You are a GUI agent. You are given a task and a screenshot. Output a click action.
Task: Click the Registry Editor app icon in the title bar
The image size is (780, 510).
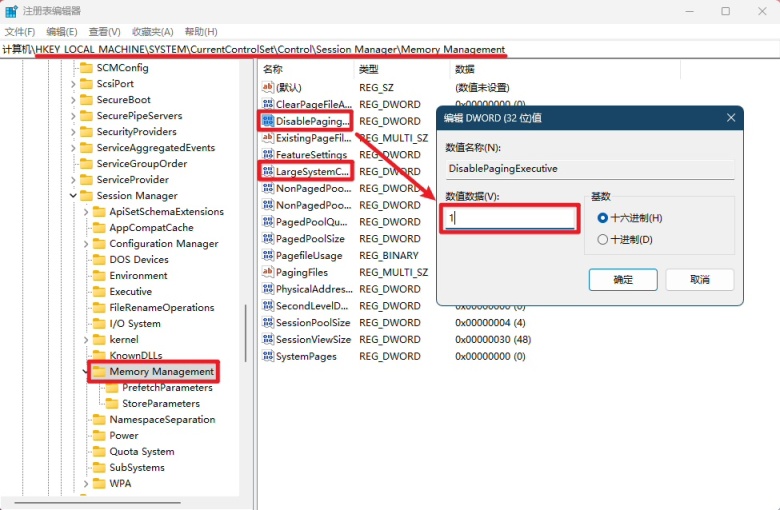[11, 11]
